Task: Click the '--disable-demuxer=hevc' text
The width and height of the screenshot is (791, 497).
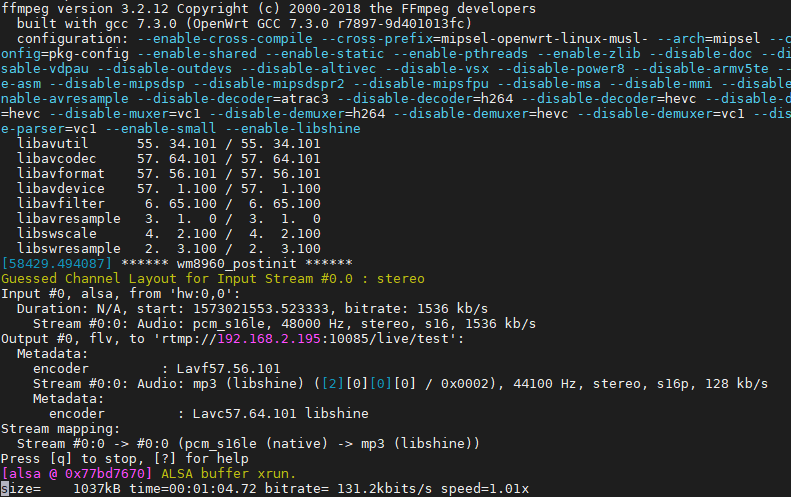Action: (481, 114)
